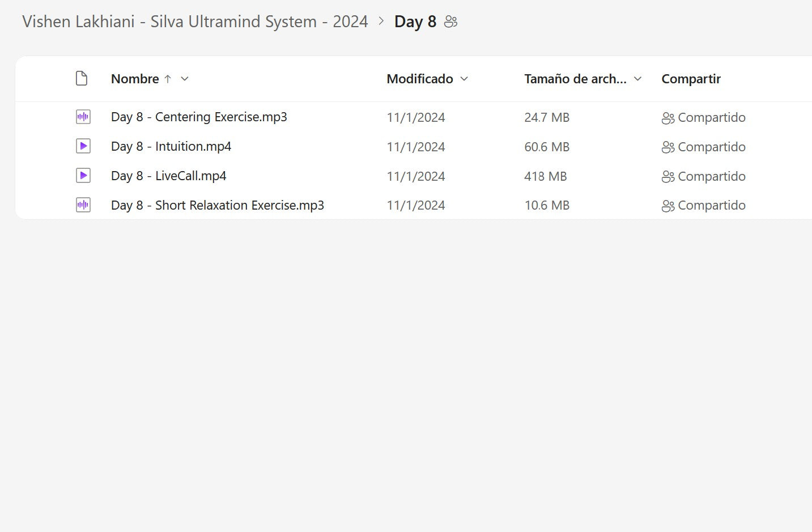
Task: Open Day 8 - Intuition.mp4 file
Action: (171, 147)
